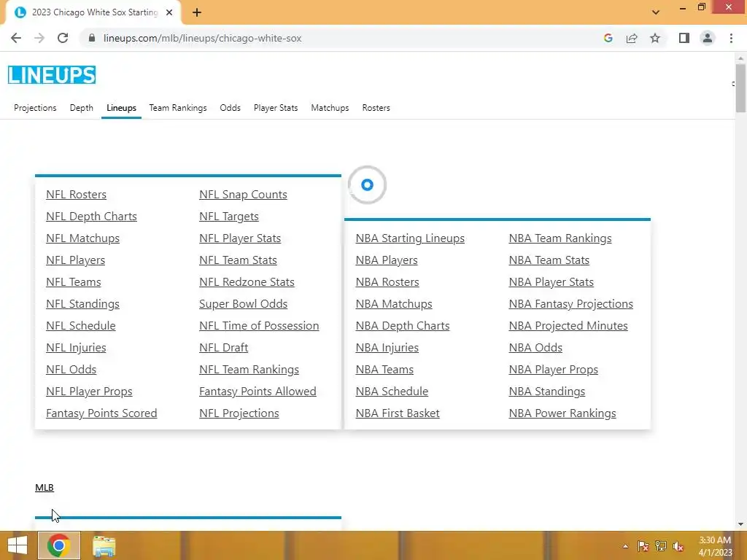The width and height of the screenshot is (747, 560).
Task: Open Fantasy Points Scored link
Action: point(101,413)
